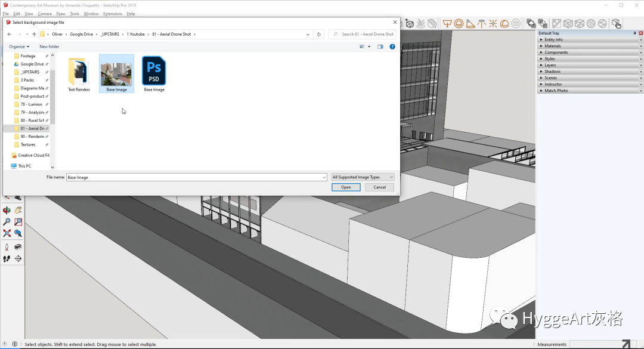
Task: Add a V-Ray Omni Light
Action: [x=493, y=24]
